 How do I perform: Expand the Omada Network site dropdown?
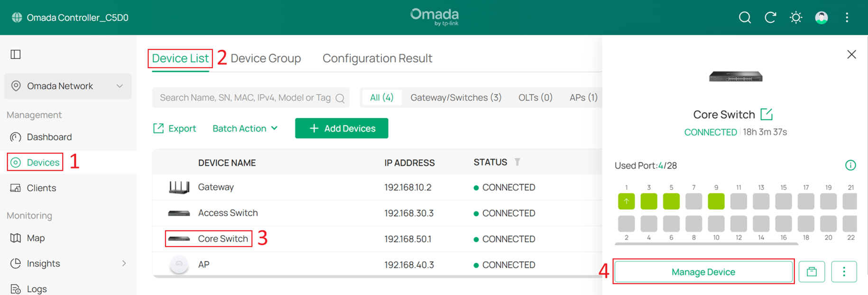(x=68, y=86)
